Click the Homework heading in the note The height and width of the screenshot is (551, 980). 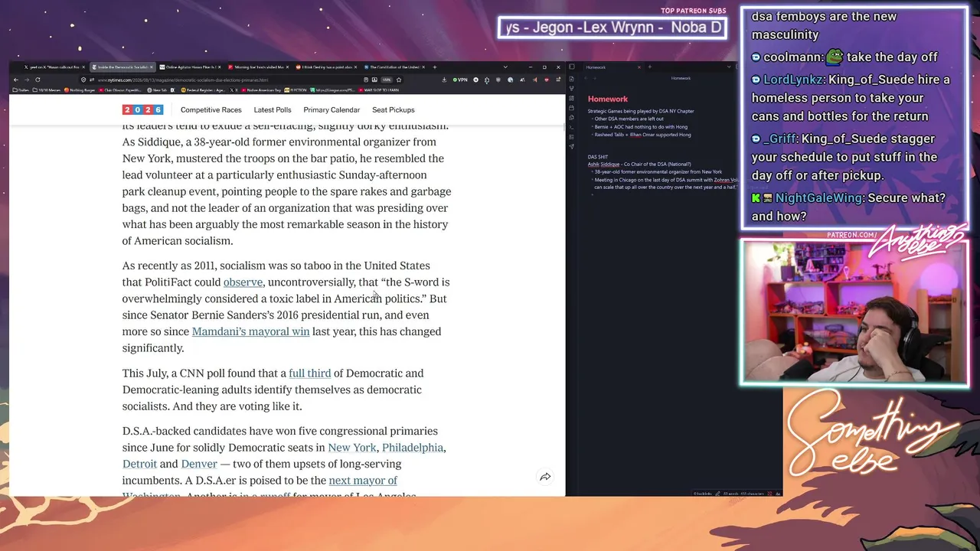[x=608, y=99]
